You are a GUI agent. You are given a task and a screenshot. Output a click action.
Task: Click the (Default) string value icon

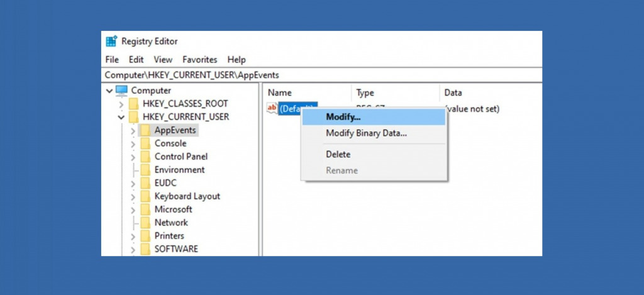(272, 109)
